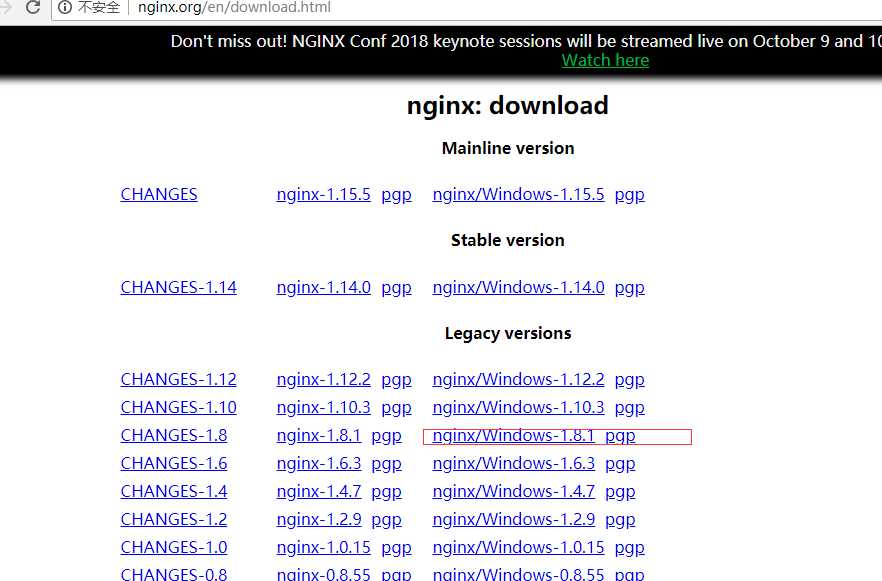Click the Legacy versions heading
The height and width of the screenshot is (581, 882).
tap(508, 334)
